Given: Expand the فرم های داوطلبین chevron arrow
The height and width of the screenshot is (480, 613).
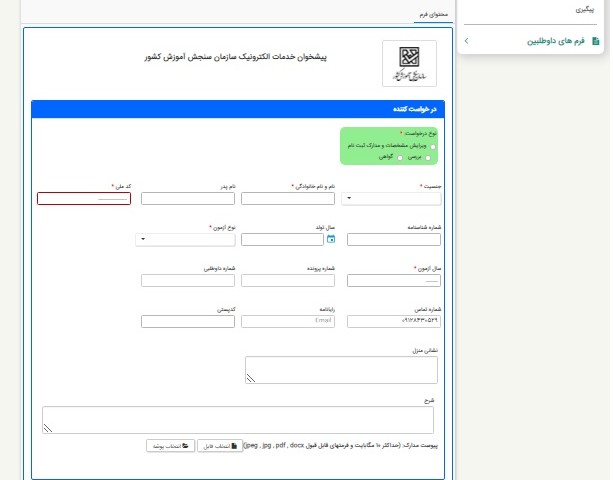Looking at the screenshot, I should pyautogui.click(x=467, y=41).
